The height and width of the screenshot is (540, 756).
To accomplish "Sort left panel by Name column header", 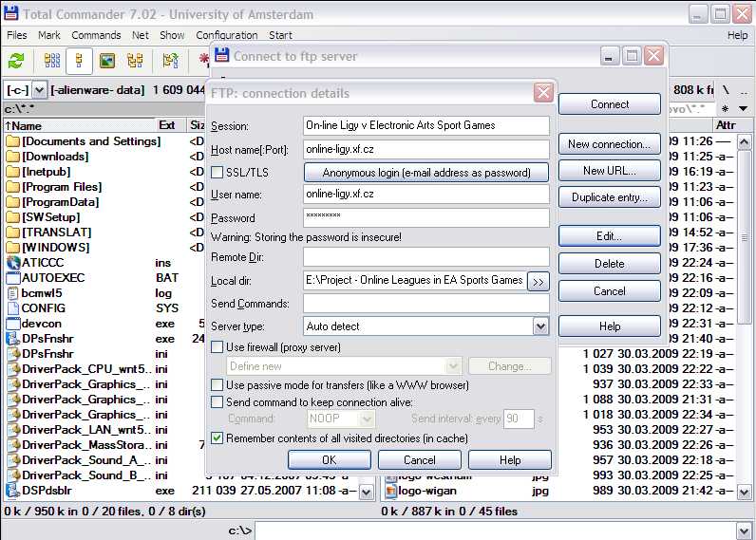I will (80, 125).
